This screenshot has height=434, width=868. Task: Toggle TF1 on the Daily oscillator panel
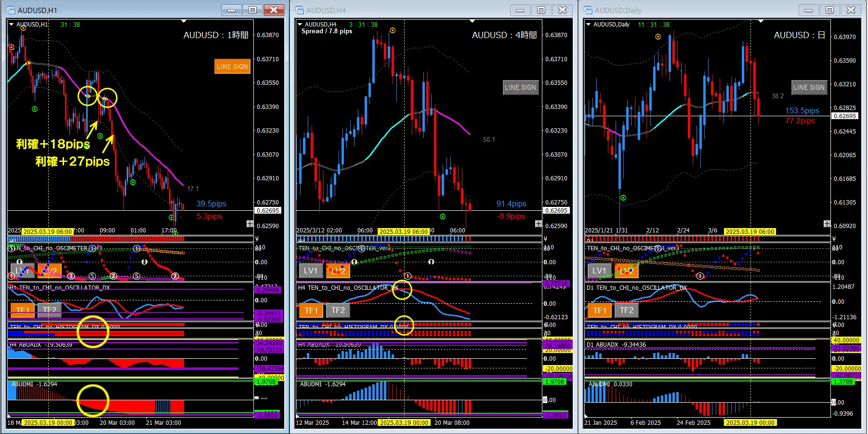tap(600, 310)
